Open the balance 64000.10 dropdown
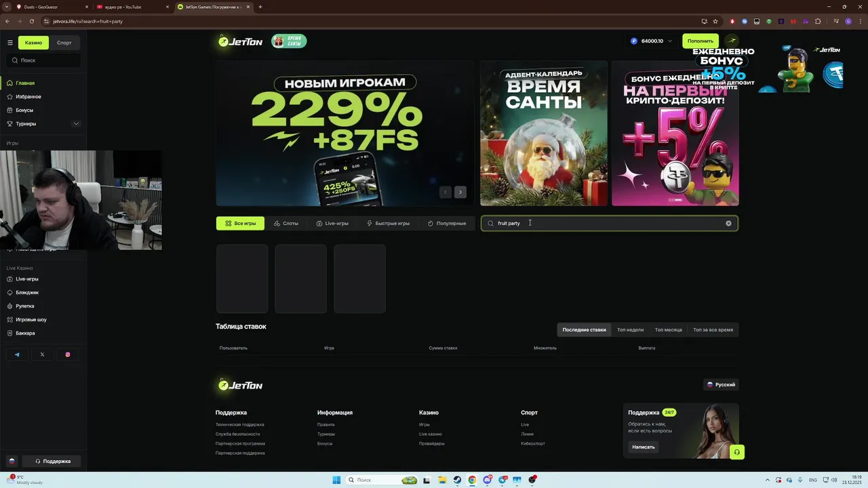This screenshot has height=488, width=868. click(652, 41)
